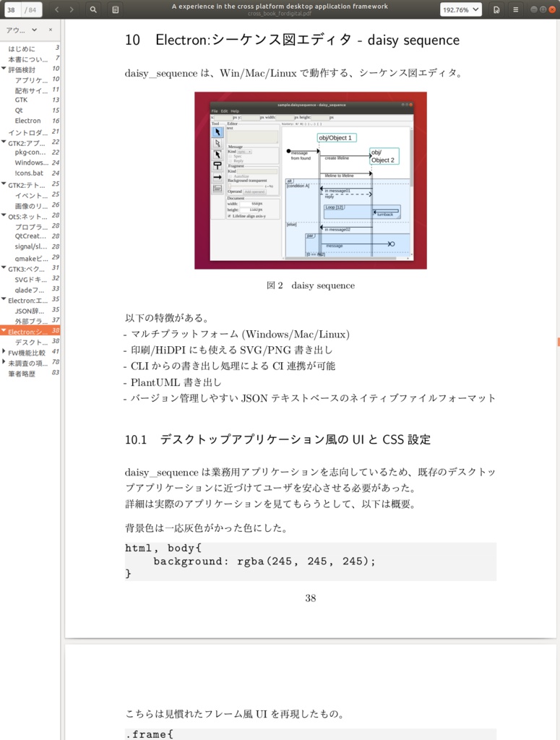This screenshot has height=740, width=560.
Task: Select the SVGドキ... outline entry
Action: pyautogui.click(x=30, y=280)
